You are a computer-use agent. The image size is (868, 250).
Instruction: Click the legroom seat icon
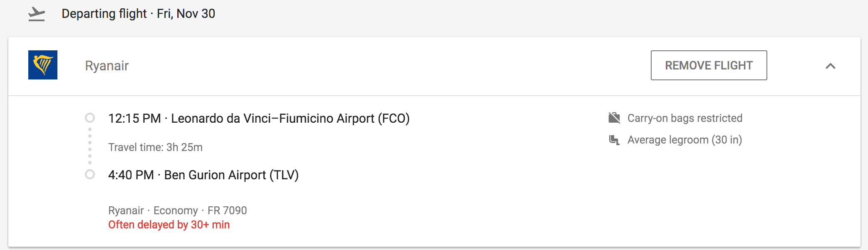click(614, 140)
